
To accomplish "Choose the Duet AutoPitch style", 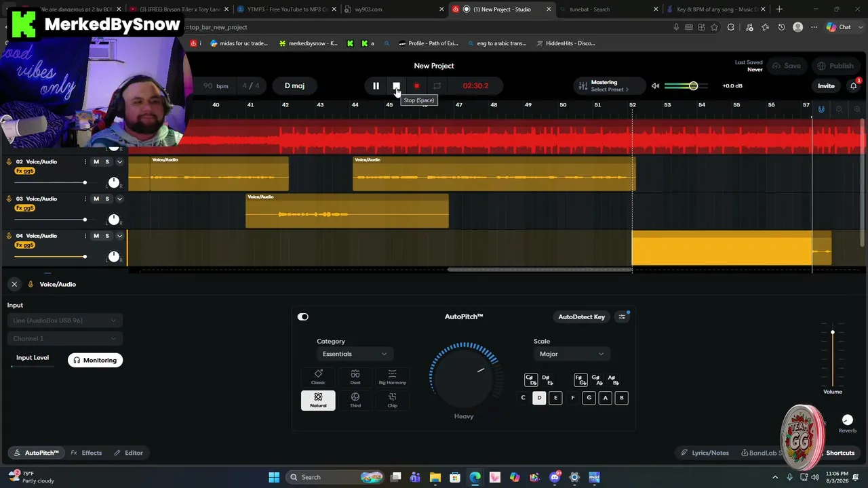I will tap(355, 377).
